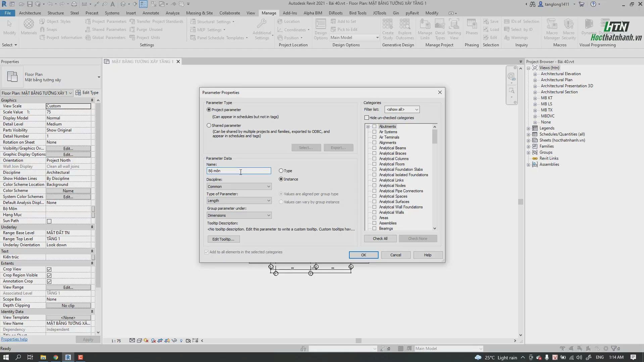This screenshot has width=644, height=362.
Task: Open the Annotate ribbon tab
Action: pyautogui.click(x=151, y=13)
